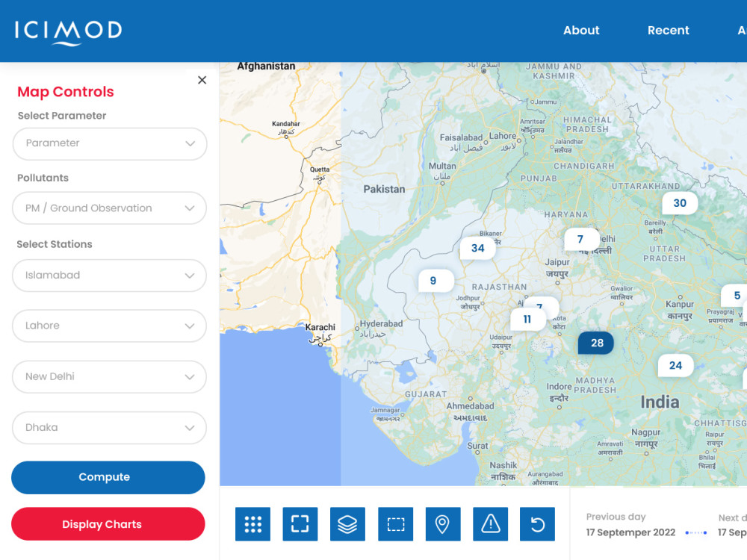The image size is (747, 560).
Task: Click the Display Charts button
Action: click(108, 524)
